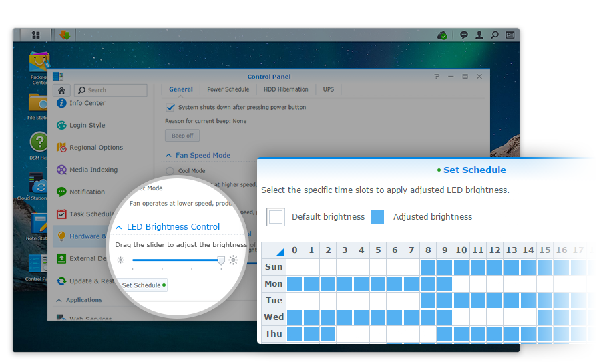The width and height of the screenshot is (601, 364).
Task: Toggle system shutdown on power button checkbox
Action: (x=170, y=107)
